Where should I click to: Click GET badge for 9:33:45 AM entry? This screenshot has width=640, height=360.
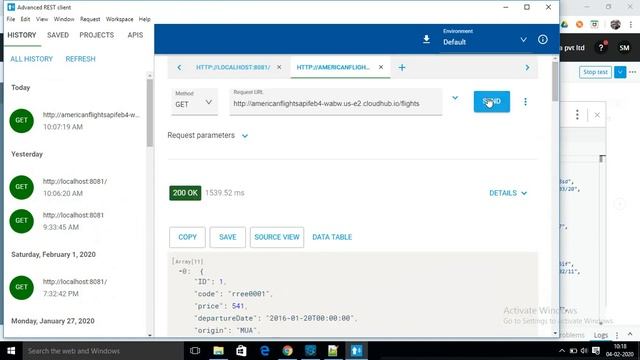22,221
